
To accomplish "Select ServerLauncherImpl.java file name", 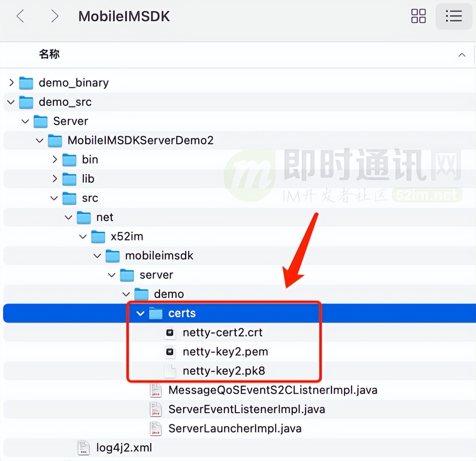I will (235, 429).
